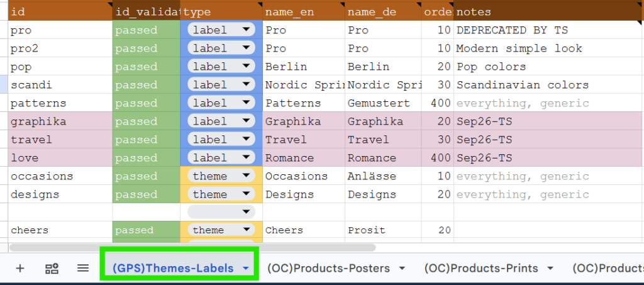Switch to the (OC)Products-Posters tab
The height and width of the screenshot is (285, 644).
point(328,269)
